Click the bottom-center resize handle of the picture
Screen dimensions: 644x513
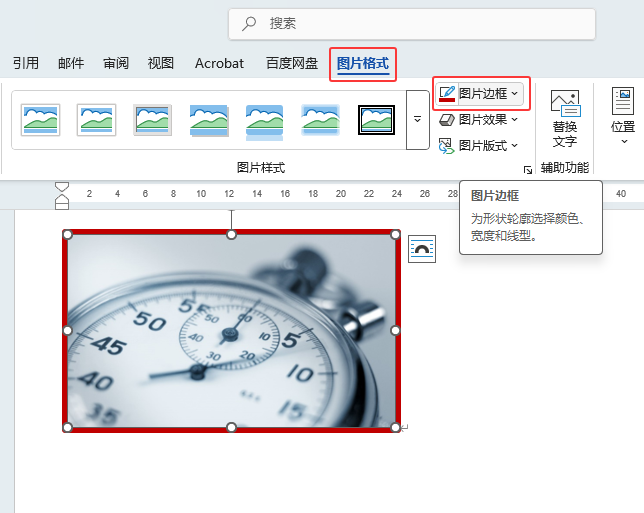coord(231,428)
